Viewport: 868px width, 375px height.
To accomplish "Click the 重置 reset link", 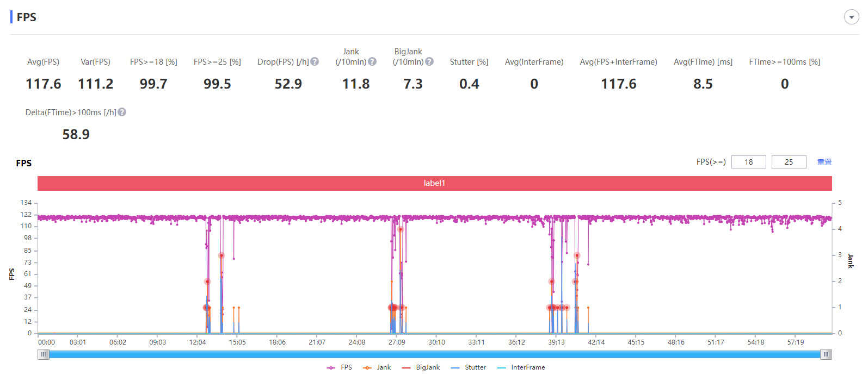I will 824,162.
